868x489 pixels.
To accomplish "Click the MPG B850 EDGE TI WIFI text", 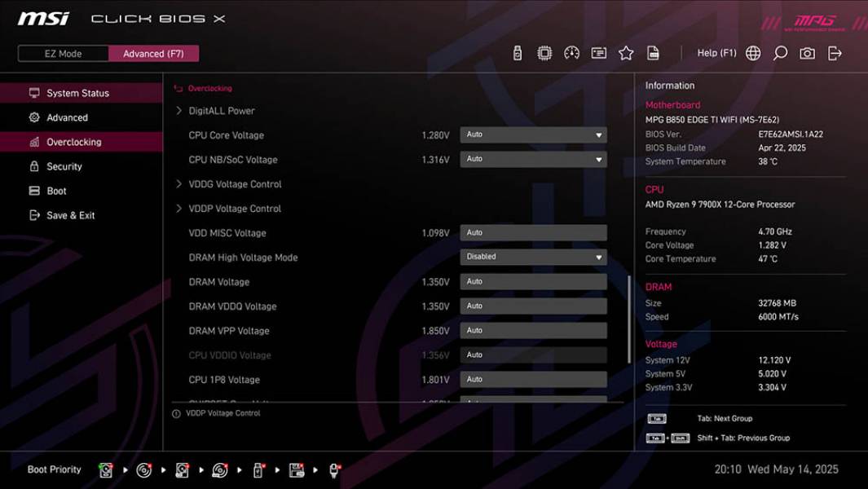I will 712,120.
